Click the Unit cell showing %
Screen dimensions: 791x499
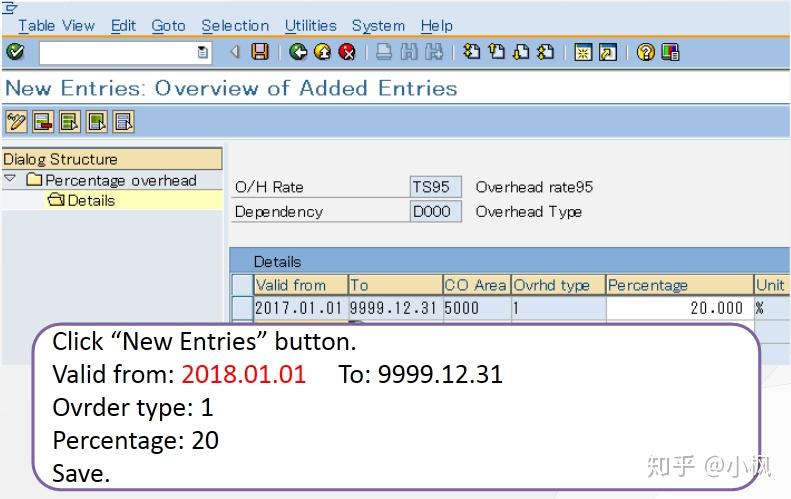click(x=772, y=308)
